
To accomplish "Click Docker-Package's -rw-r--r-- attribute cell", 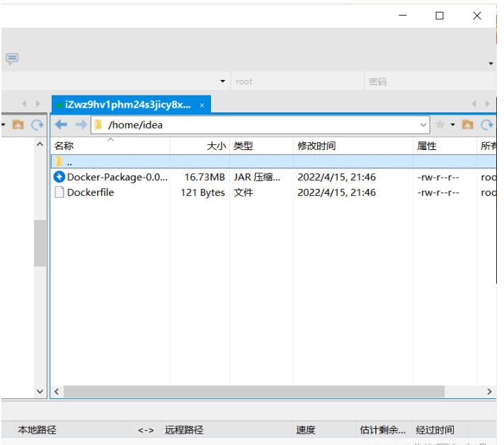I will (x=438, y=177).
